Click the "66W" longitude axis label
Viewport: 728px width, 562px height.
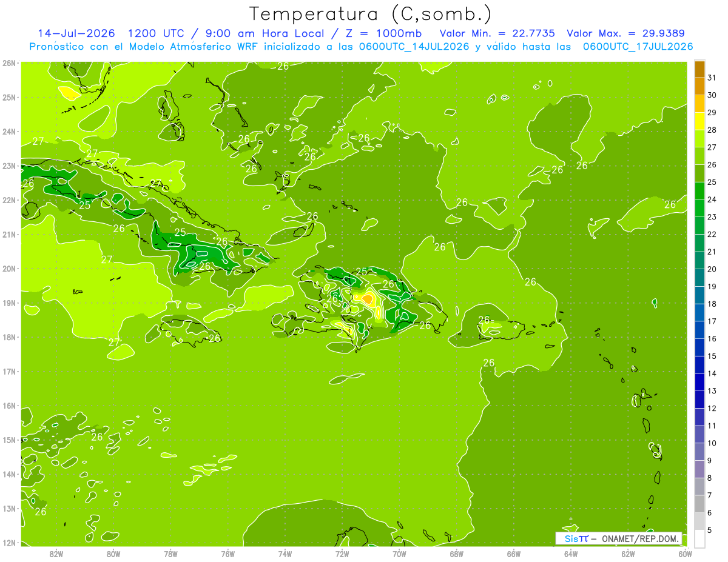pos(513,554)
